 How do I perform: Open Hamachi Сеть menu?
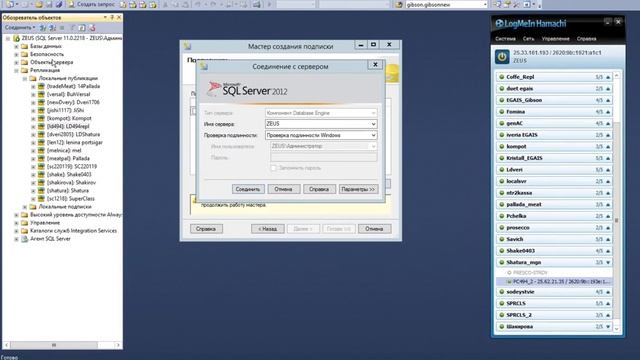tap(529, 39)
